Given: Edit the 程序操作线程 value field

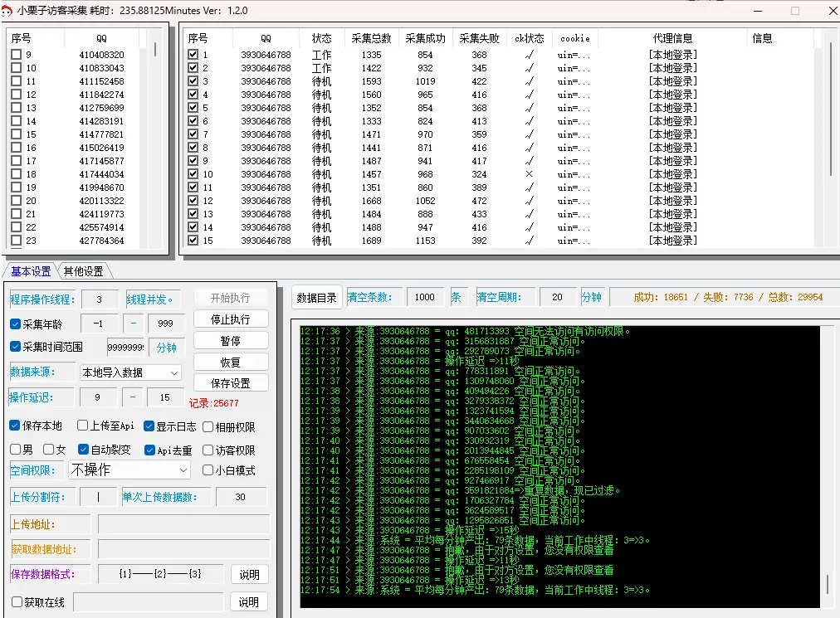Looking at the screenshot, I should [x=99, y=299].
